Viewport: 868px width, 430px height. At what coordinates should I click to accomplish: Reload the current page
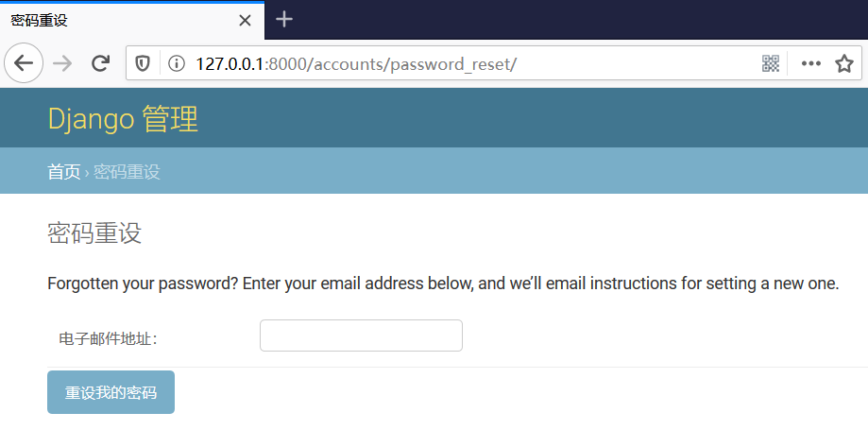[100, 63]
